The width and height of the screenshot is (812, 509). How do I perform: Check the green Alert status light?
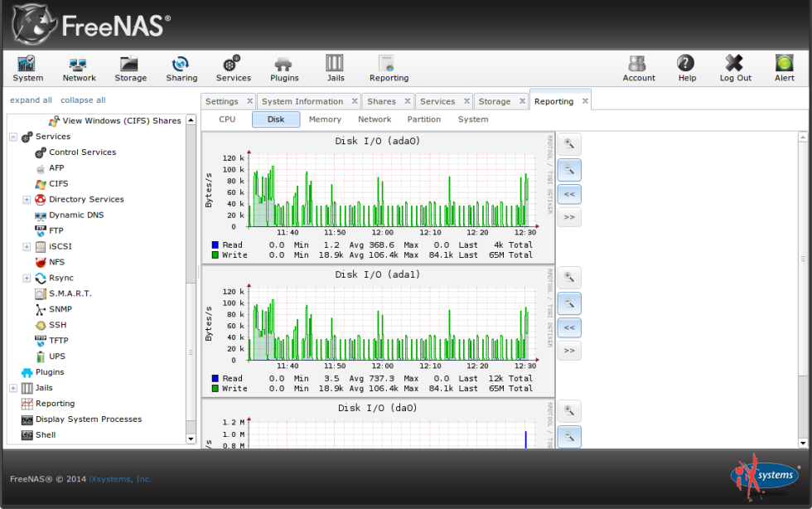click(783, 68)
